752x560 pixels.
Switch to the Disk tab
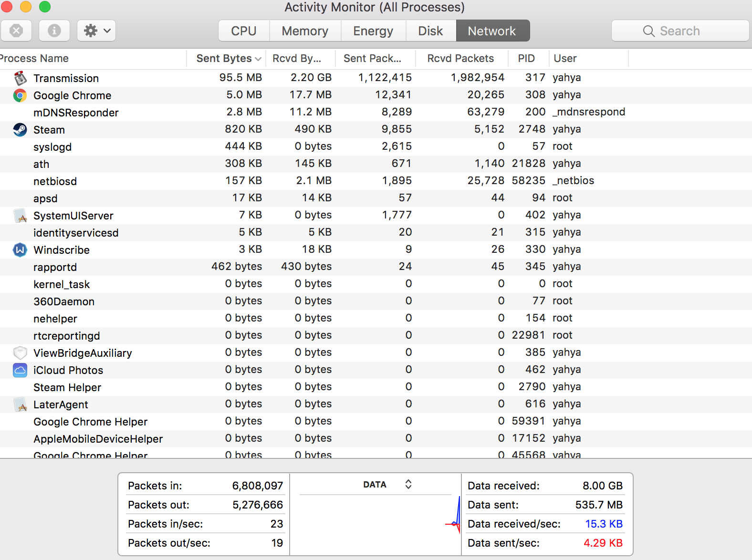click(430, 31)
